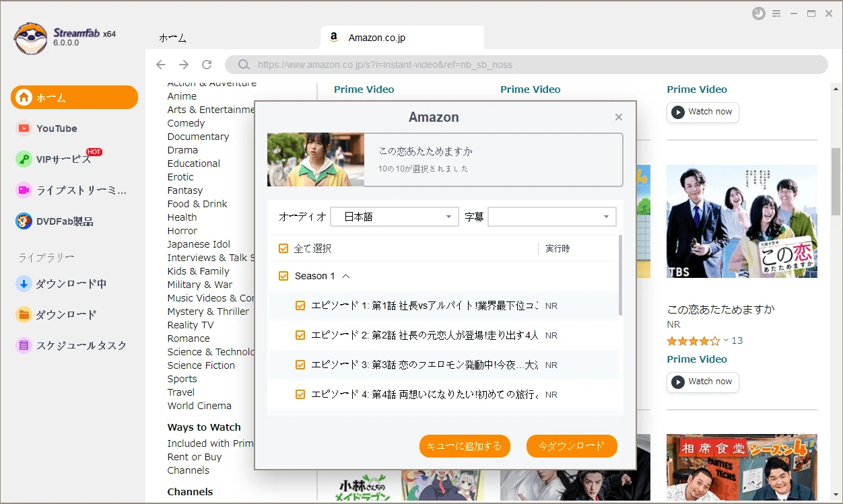Click 今ダウンロードする to start downloading
The image size is (843, 504).
pyautogui.click(x=572, y=446)
